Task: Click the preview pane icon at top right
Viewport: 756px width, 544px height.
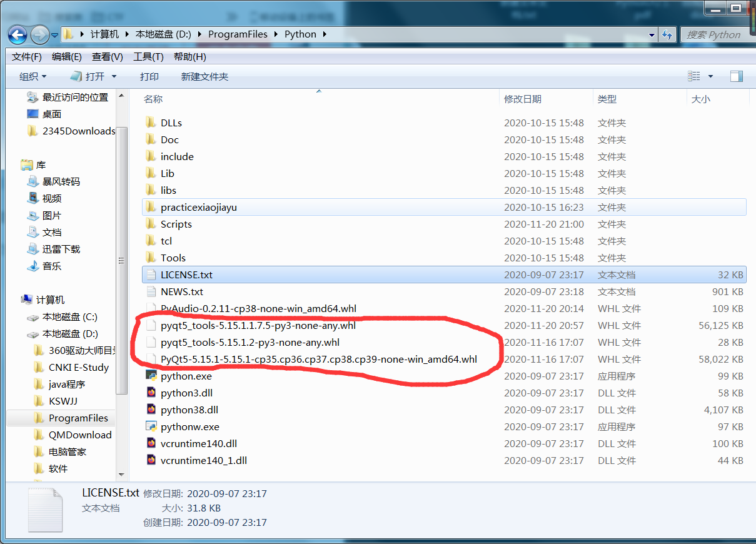Action: pos(736,76)
